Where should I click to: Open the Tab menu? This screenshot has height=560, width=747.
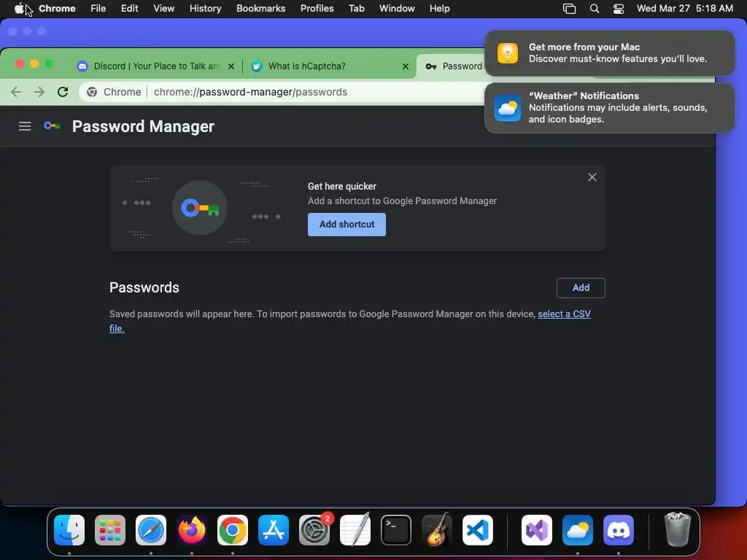click(356, 8)
